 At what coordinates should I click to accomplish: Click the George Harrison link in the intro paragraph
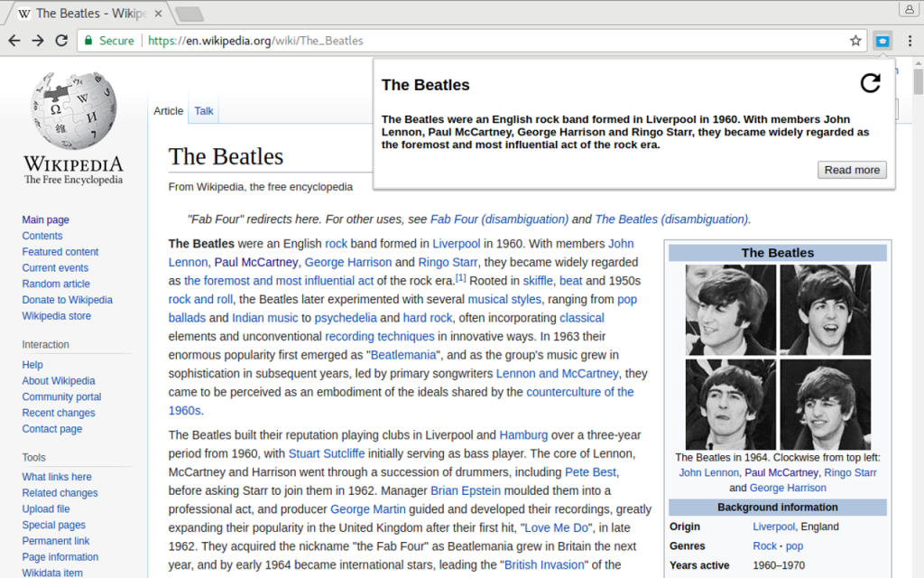[x=347, y=262]
